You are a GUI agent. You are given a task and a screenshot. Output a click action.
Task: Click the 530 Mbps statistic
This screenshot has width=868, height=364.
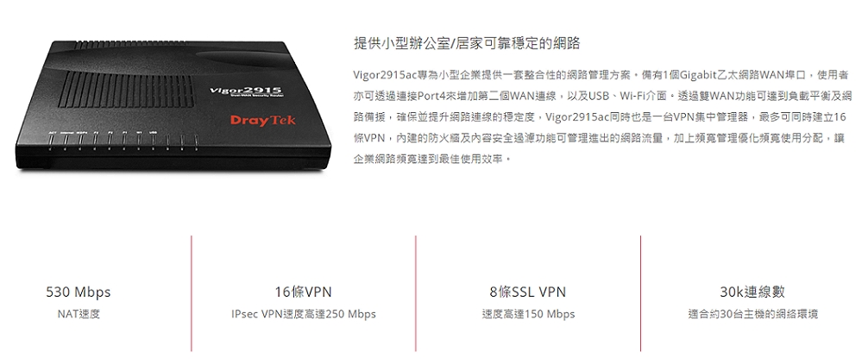(x=78, y=292)
